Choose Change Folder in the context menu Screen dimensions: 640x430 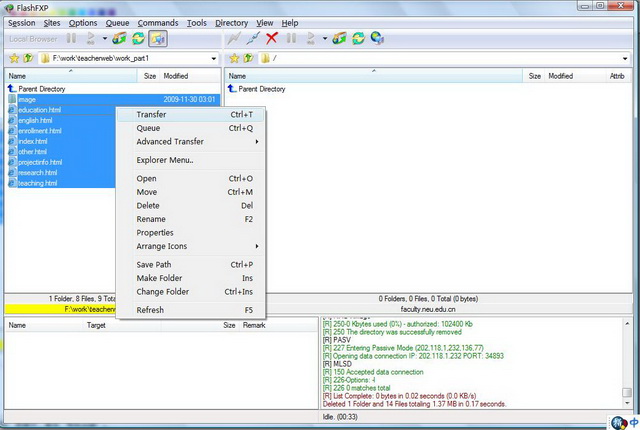191,292
